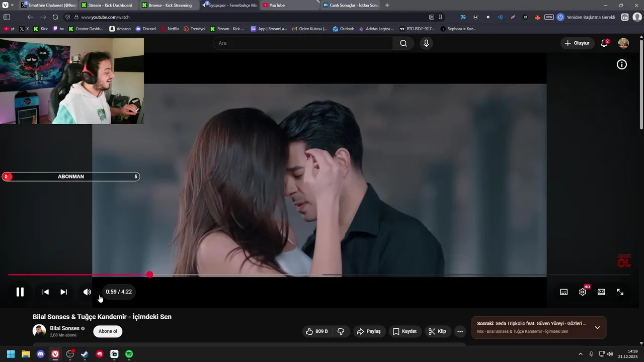
Task: Mute the video volume
Action: click(87, 292)
